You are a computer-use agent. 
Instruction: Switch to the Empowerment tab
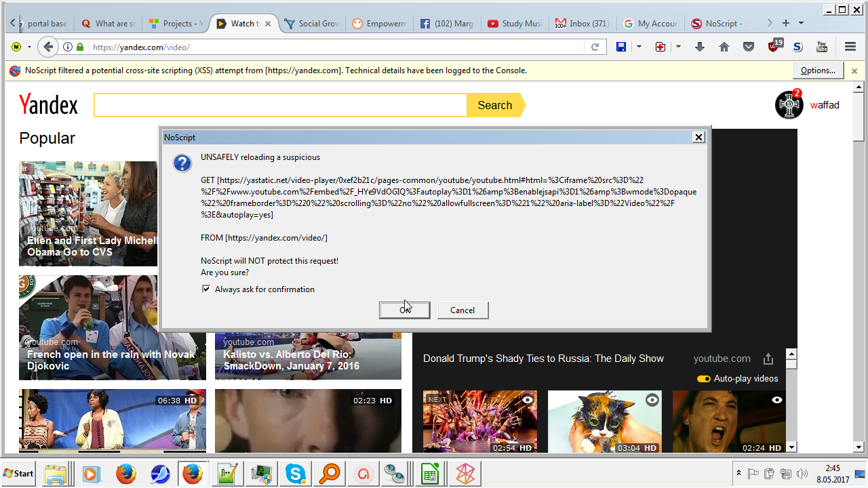click(379, 24)
